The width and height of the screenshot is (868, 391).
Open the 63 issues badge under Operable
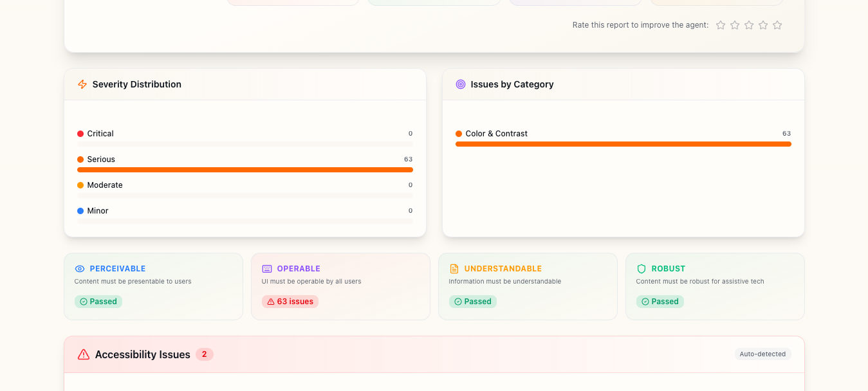290,302
